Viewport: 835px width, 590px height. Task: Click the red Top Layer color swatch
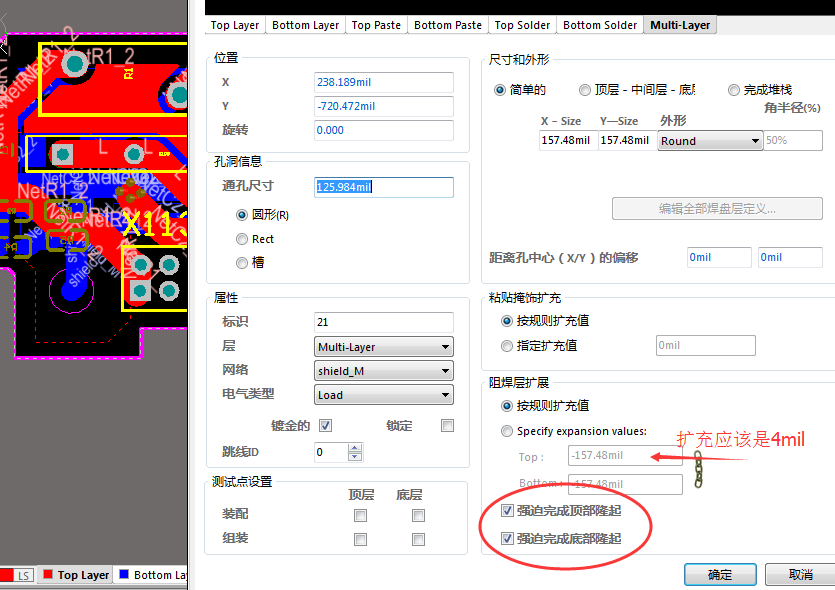(47, 575)
